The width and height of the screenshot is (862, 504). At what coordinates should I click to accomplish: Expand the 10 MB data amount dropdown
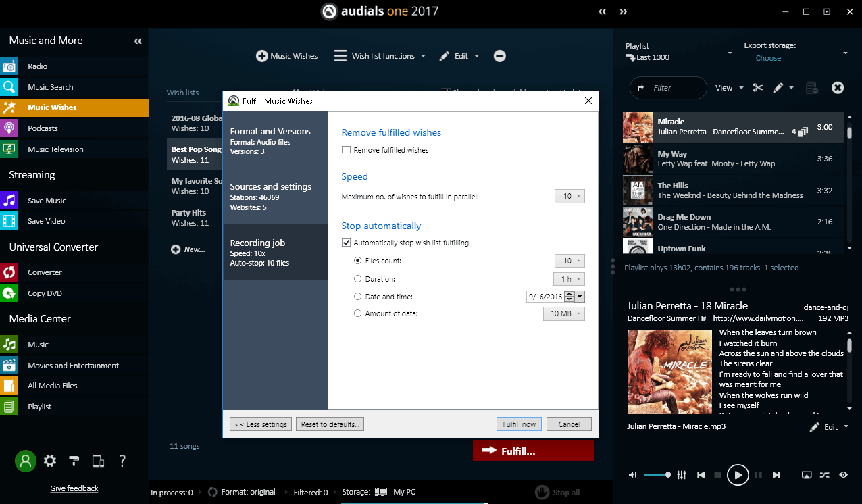(x=563, y=313)
